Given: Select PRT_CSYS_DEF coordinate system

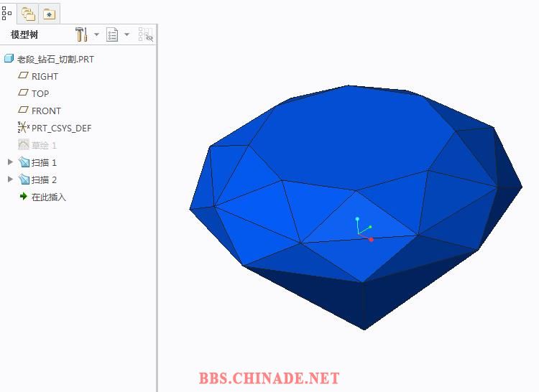Looking at the screenshot, I should coord(62,129).
